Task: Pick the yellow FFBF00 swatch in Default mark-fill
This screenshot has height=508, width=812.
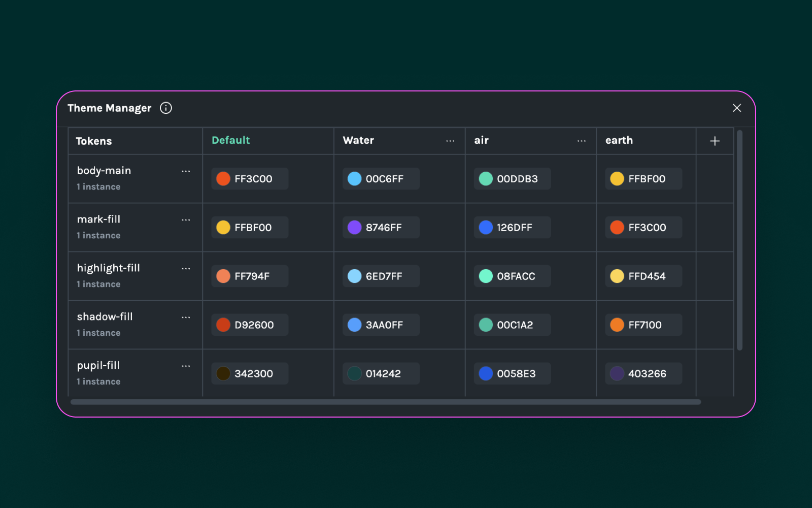Action: (223, 228)
